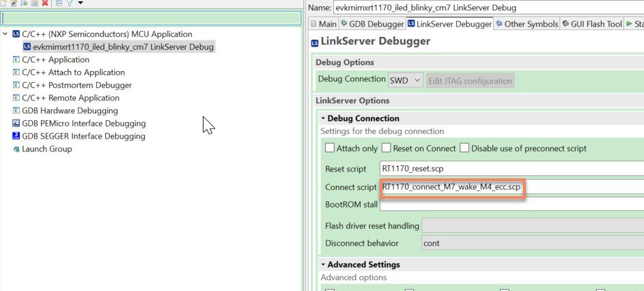Select C/C++ Application configuration type
Viewport: 644px width, 291px height.
55,59
